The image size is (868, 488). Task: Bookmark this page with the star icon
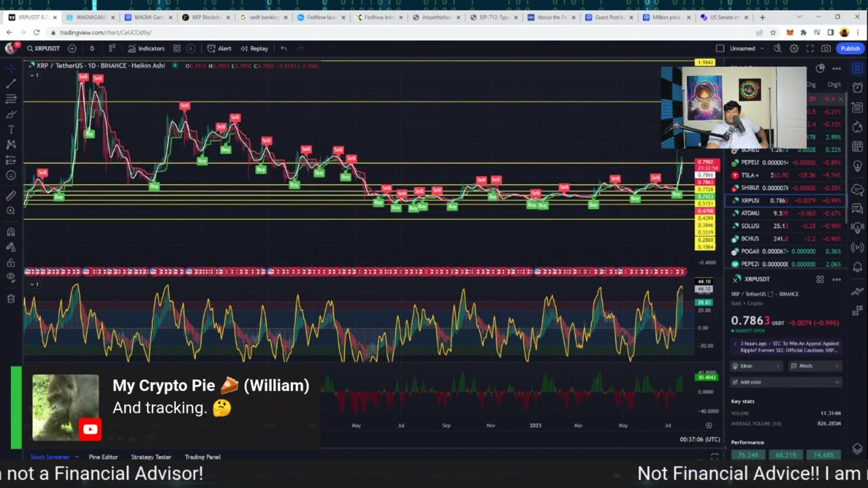[773, 32]
